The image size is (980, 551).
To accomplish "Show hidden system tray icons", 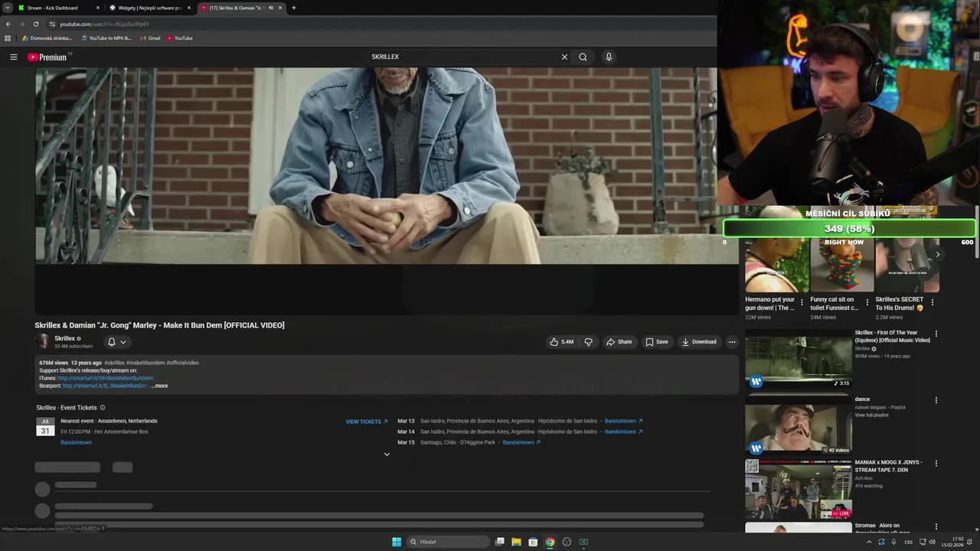I will 869,542.
